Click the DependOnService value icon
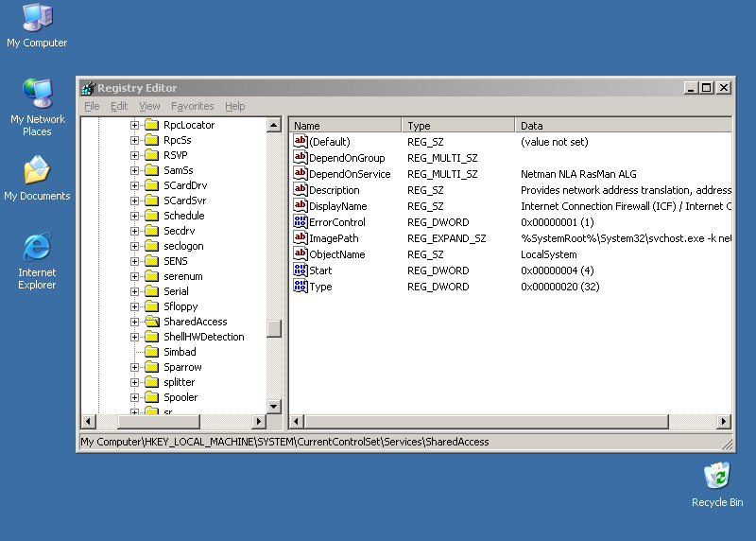The height and width of the screenshot is (541, 756). (300, 174)
